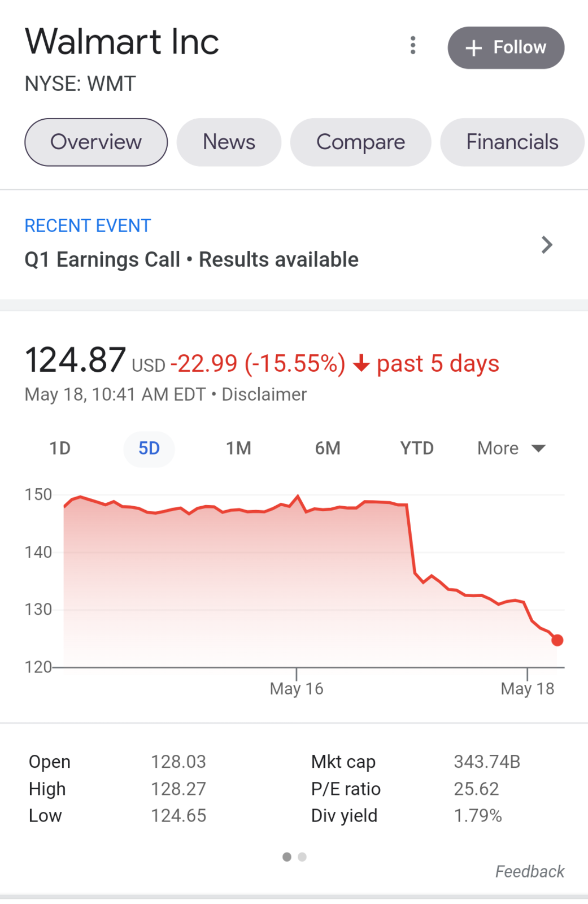Switch chart to 6M range
The width and height of the screenshot is (588, 904).
(328, 449)
